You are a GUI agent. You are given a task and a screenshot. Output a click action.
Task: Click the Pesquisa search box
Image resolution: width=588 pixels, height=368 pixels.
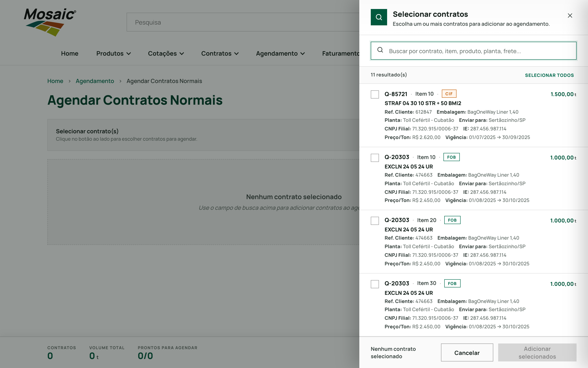[x=243, y=22]
